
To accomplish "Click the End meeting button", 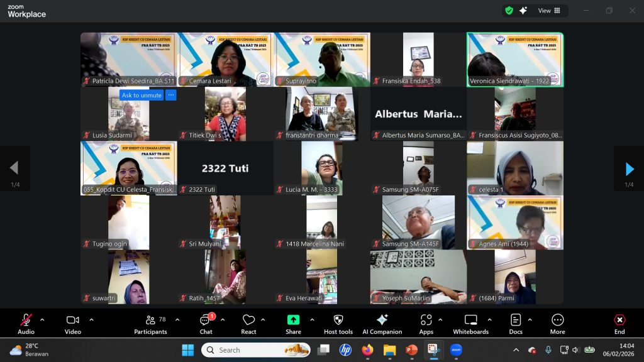I will (x=619, y=324).
